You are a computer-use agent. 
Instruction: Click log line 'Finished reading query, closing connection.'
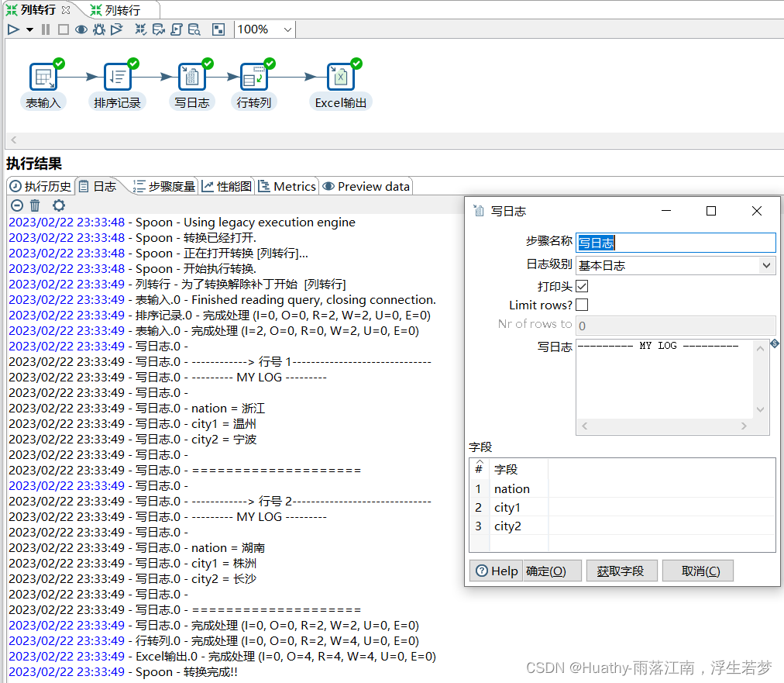(x=314, y=300)
